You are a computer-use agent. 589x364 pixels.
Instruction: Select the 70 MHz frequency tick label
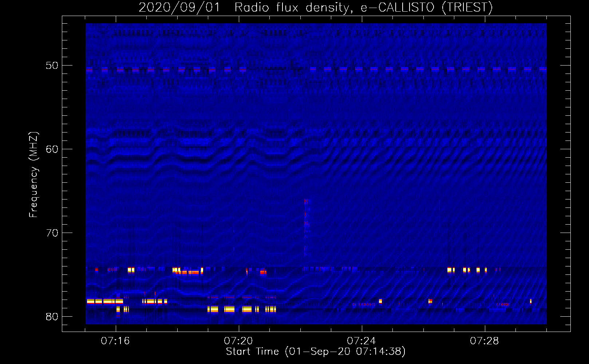pos(52,233)
